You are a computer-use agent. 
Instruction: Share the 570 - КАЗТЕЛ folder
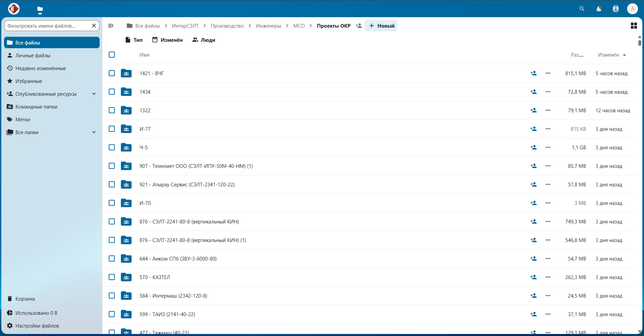click(x=534, y=277)
